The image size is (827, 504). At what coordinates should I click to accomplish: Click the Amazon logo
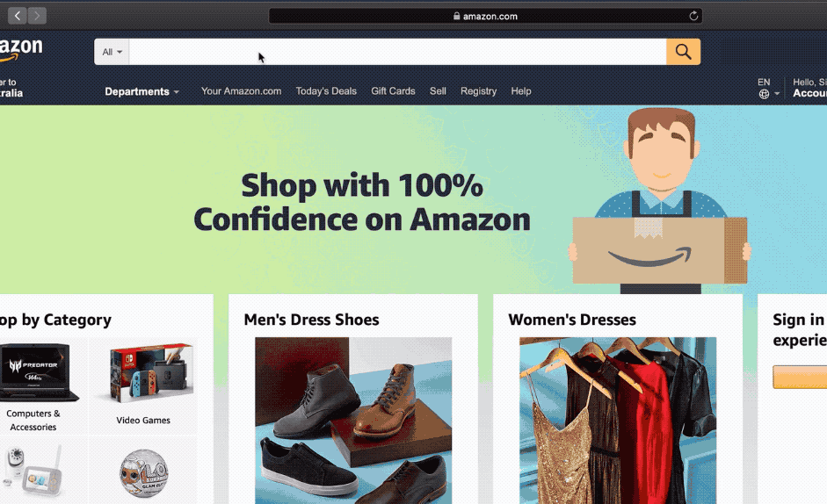(x=21, y=50)
